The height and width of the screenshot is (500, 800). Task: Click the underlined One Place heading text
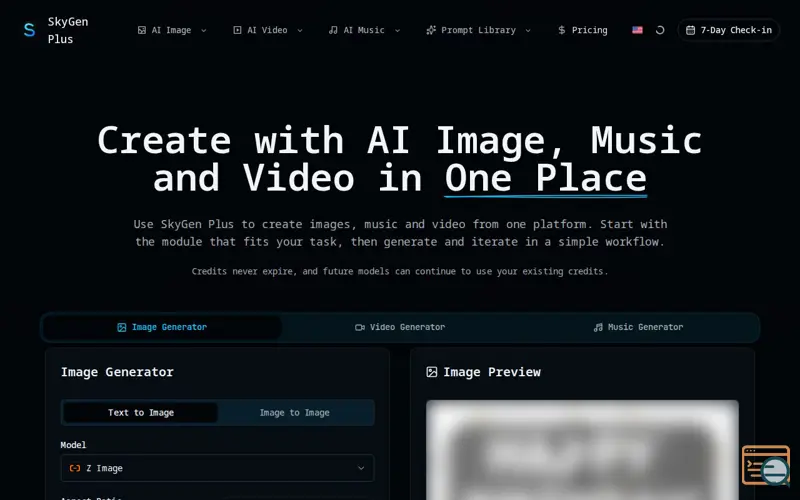[x=545, y=178]
